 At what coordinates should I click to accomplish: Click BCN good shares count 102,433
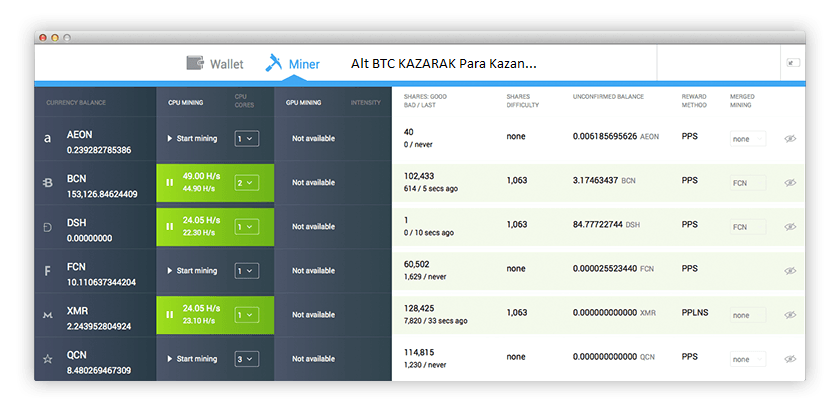(x=419, y=176)
